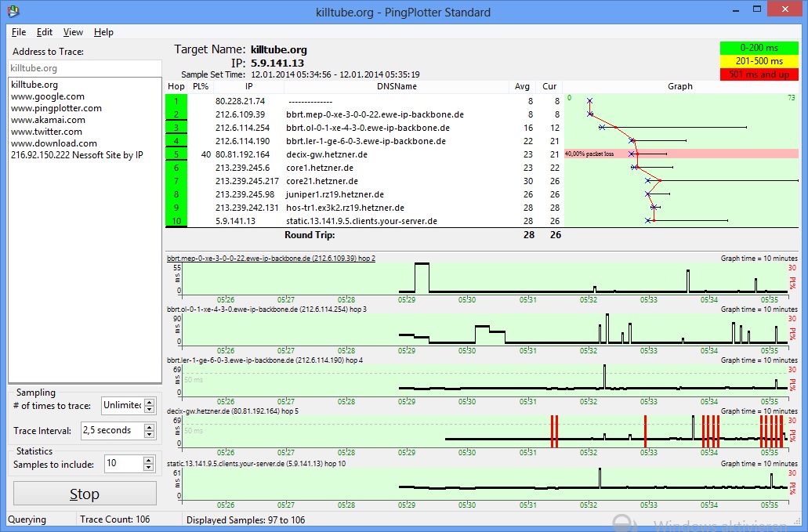
Task: Open the '# of times to trace' combo box
Action: click(x=122, y=405)
